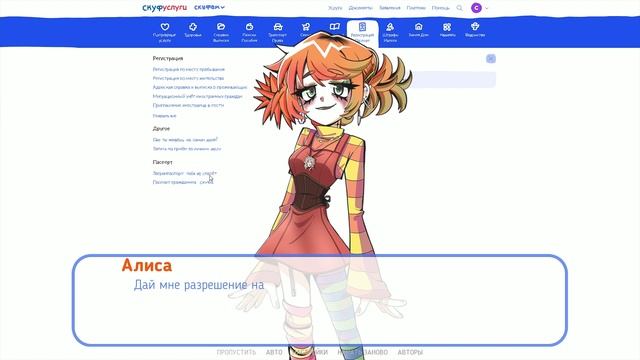The height and width of the screenshot is (360, 640).
Task: Open first link under Другое heading
Action: tap(185, 140)
